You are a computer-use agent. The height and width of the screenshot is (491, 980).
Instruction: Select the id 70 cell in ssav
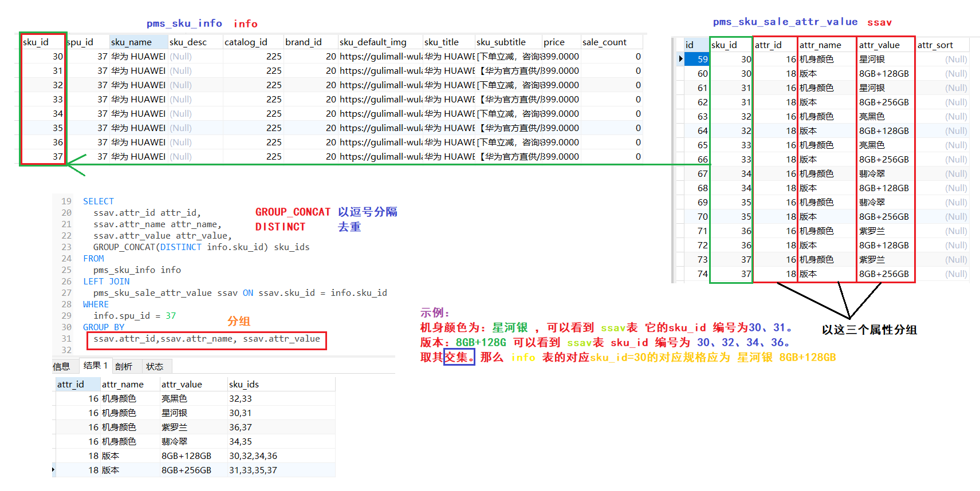point(697,216)
